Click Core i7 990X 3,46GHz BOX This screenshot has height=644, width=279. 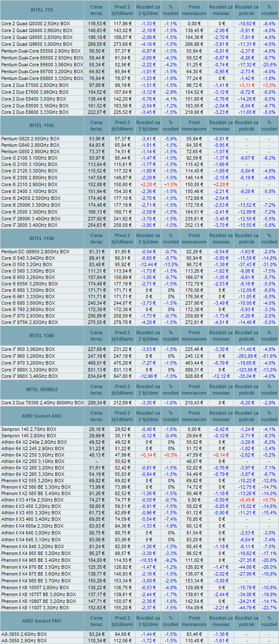(30, 376)
